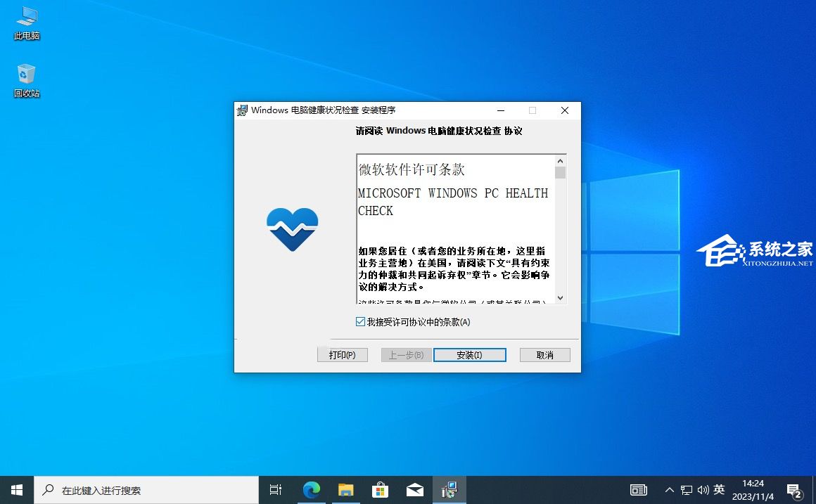816x504 pixels.
Task: Minimize the installer dialog window
Action: point(501,110)
